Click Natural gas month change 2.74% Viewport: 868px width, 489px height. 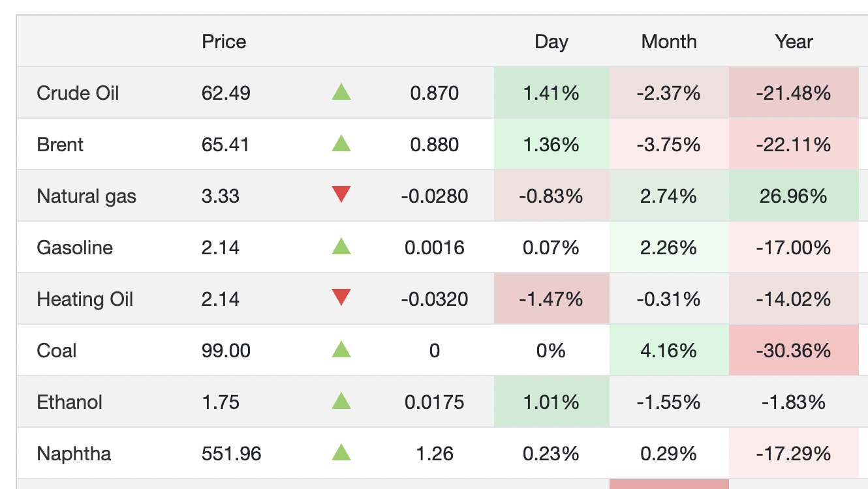coord(669,196)
